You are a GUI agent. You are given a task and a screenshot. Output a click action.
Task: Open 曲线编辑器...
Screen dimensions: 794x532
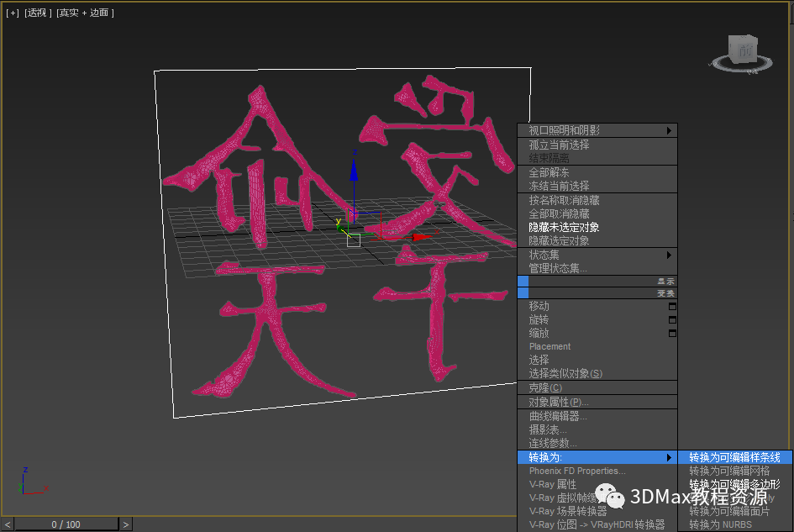558,417
